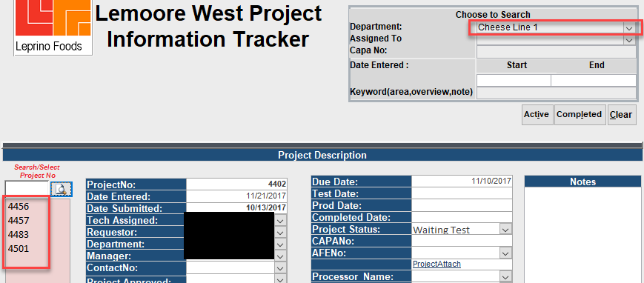Select project 4483 in the list
This screenshot has width=644, height=283.
(19, 235)
